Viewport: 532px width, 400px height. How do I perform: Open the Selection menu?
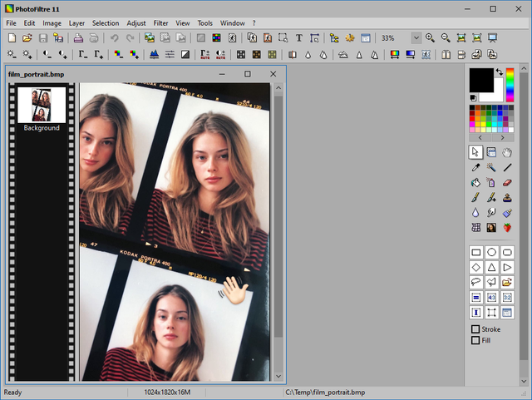106,23
